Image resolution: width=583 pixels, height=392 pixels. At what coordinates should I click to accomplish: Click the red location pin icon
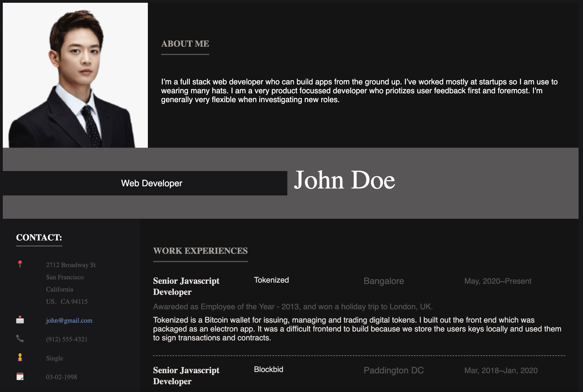(x=20, y=264)
